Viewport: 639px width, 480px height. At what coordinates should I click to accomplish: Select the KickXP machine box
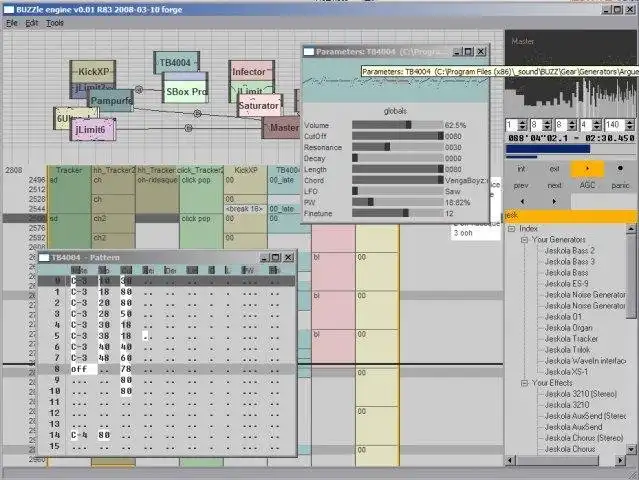click(x=93, y=72)
